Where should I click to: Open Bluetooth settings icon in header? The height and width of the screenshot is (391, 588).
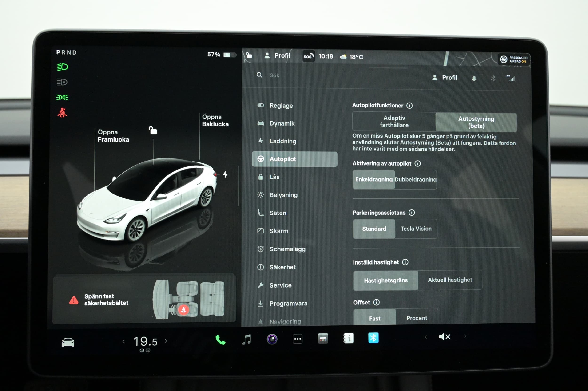coord(493,78)
